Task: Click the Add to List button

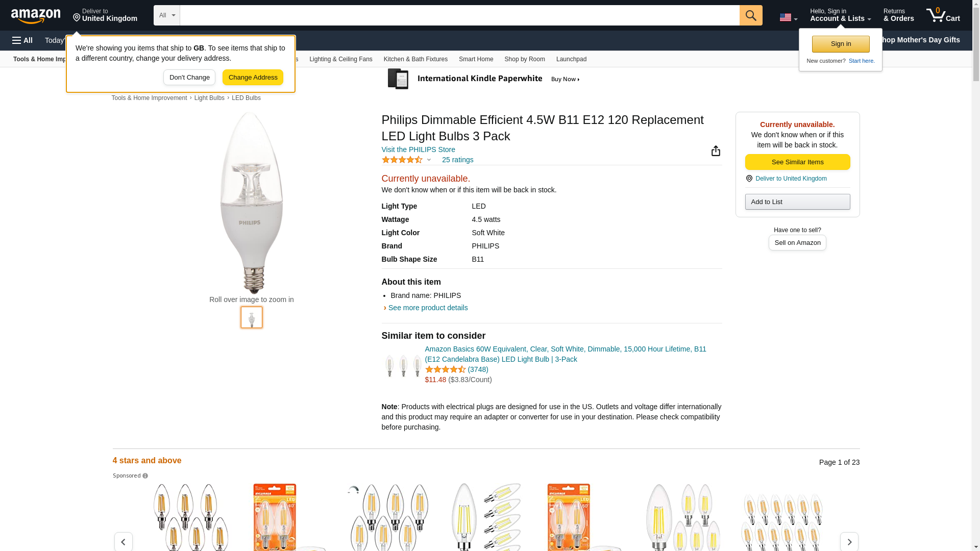Action: tap(797, 202)
